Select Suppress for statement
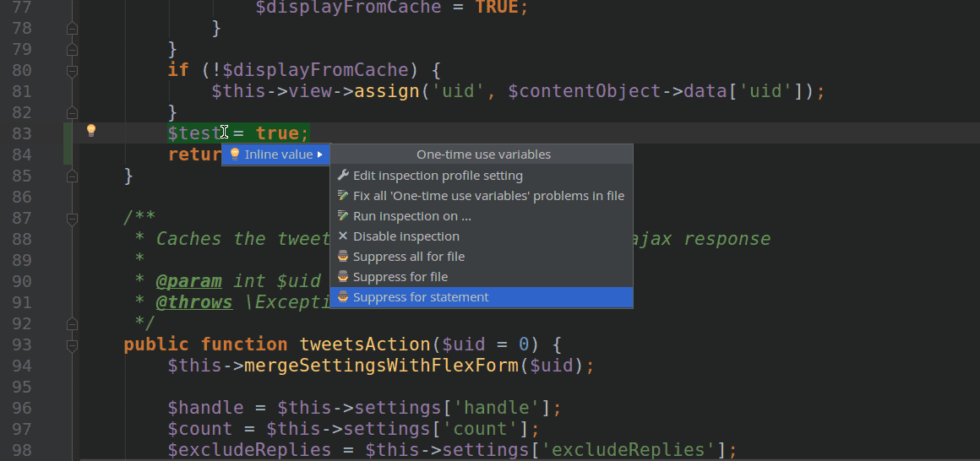The width and height of the screenshot is (980, 461). [482, 297]
